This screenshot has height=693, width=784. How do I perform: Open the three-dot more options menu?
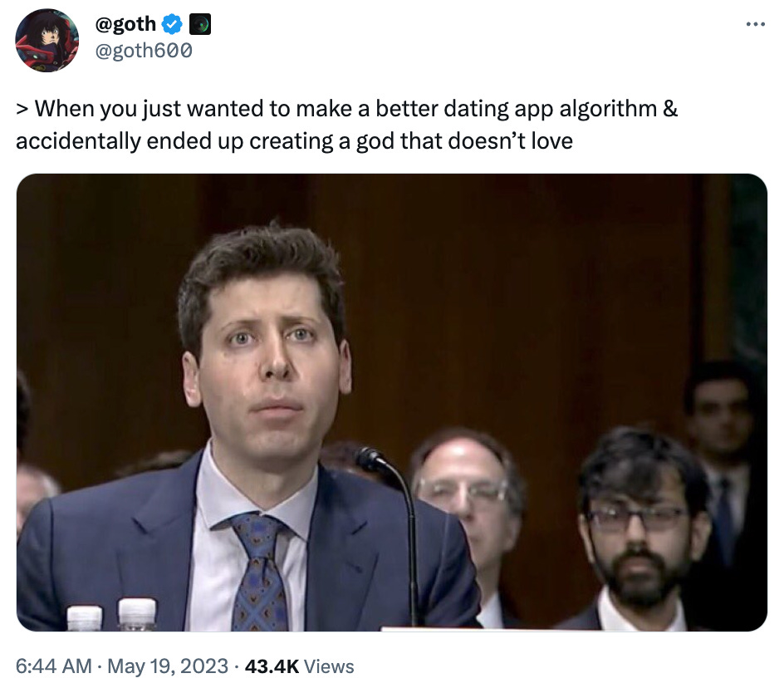coord(755,24)
